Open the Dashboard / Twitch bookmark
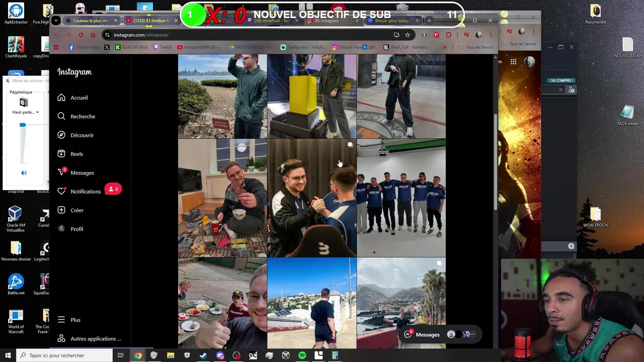Viewport: 644px width, 362px height. [x=303, y=47]
